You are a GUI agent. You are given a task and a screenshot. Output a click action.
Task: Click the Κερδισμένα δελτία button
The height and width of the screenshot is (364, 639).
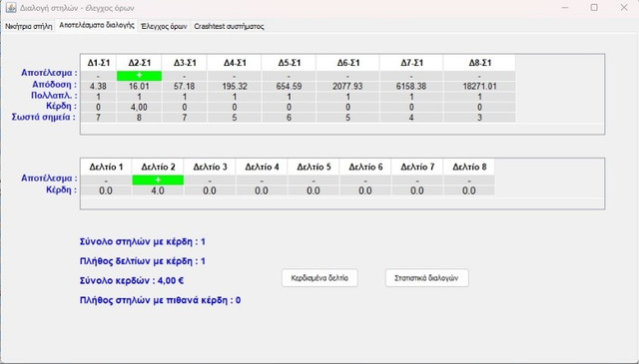pyautogui.click(x=319, y=278)
